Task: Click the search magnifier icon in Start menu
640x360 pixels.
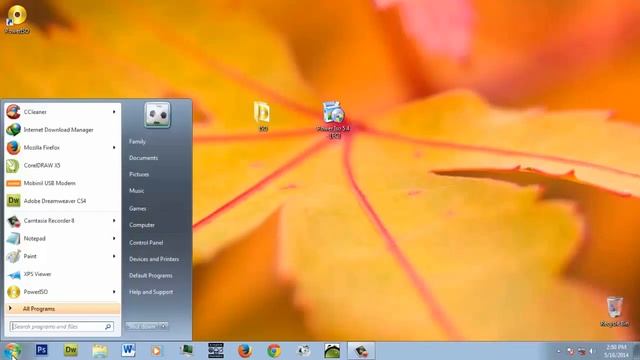Action: tap(108, 327)
